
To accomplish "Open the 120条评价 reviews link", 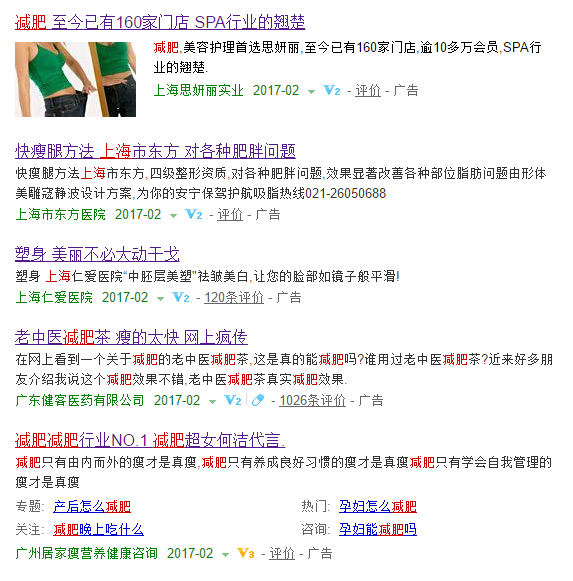I will pyautogui.click(x=234, y=297).
